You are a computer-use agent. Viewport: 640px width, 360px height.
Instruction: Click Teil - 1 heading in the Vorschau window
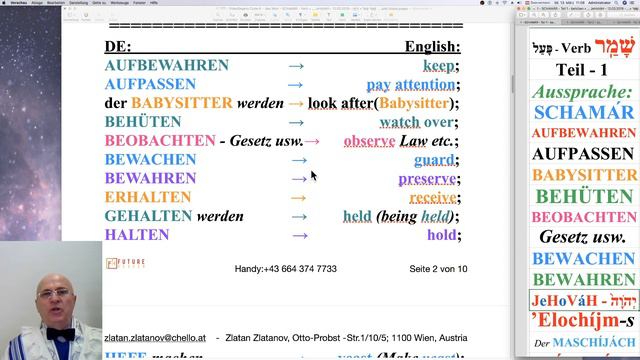coord(582,70)
